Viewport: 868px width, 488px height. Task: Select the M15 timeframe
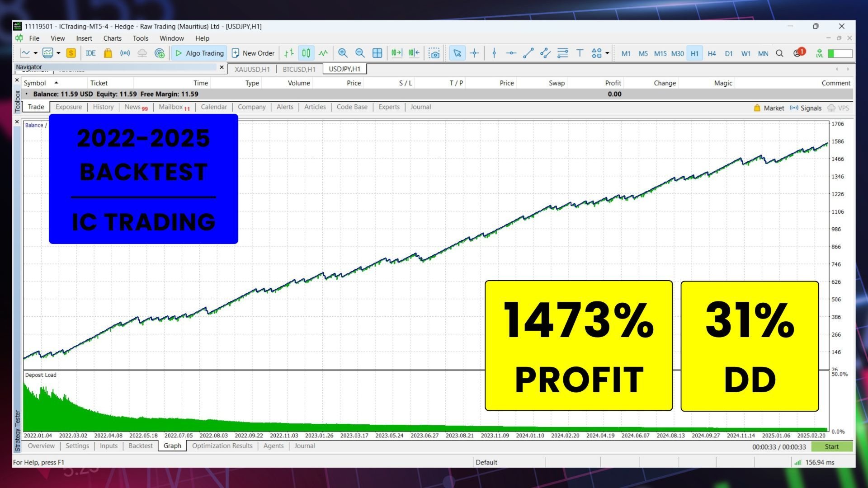point(660,53)
